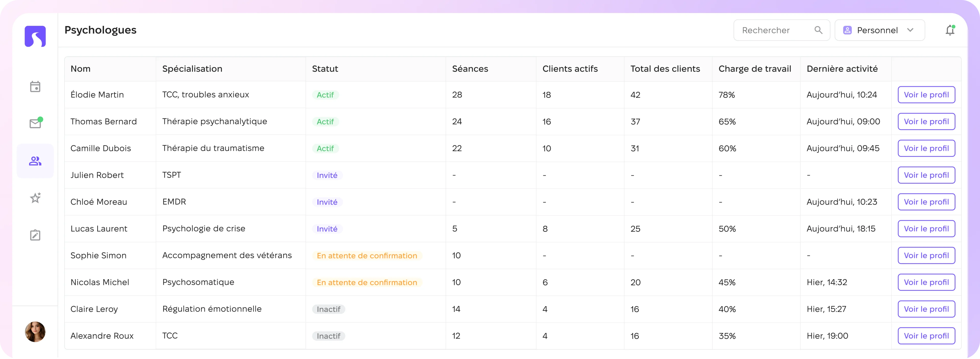Select the name Chloé Moreau

tap(99, 202)
